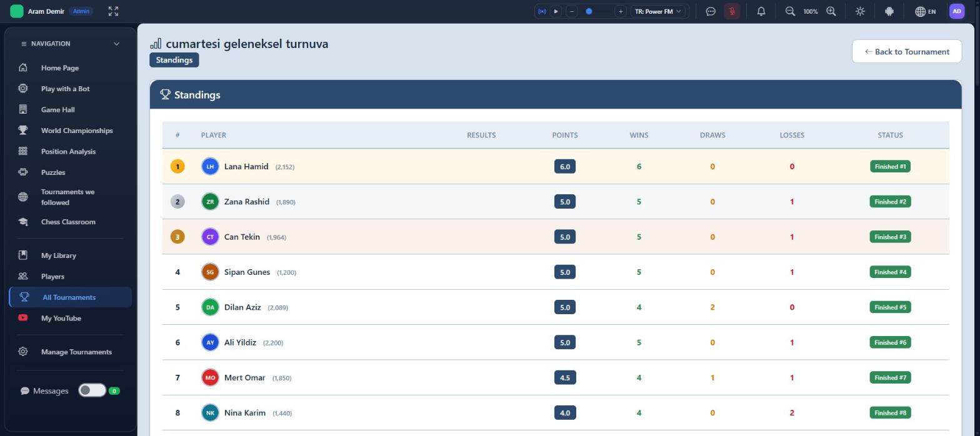Open Chess Classroom
Image resolution: width=980 pixels, height=436 pixels.
click(x=70, y=222)
